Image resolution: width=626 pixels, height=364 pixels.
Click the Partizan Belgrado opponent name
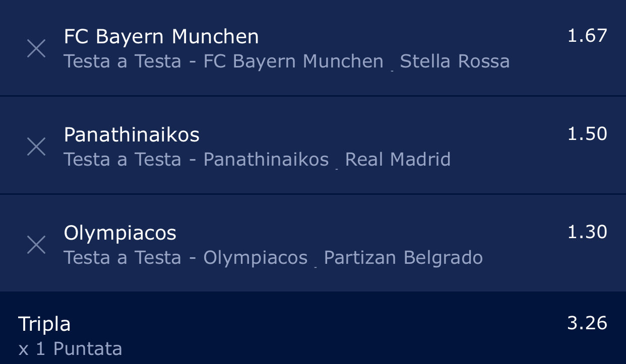403,258
